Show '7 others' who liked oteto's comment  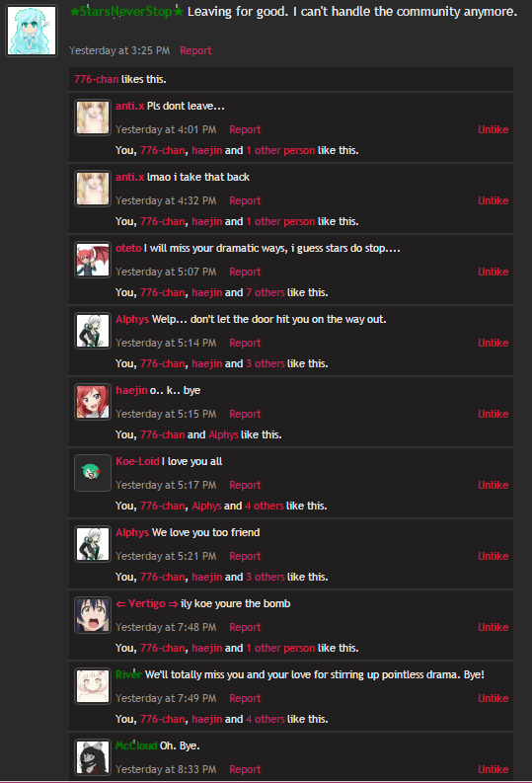point(265,292)
